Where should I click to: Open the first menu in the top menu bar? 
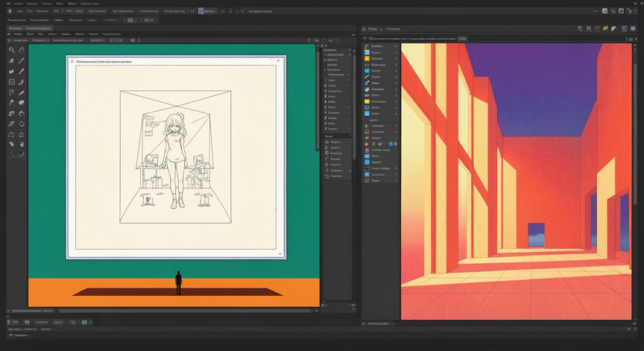tap(17, 4)
